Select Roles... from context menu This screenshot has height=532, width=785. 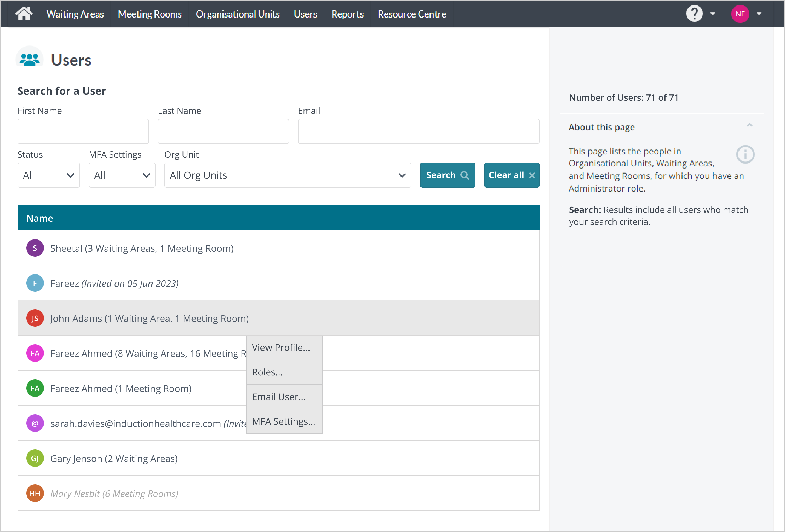284,372
